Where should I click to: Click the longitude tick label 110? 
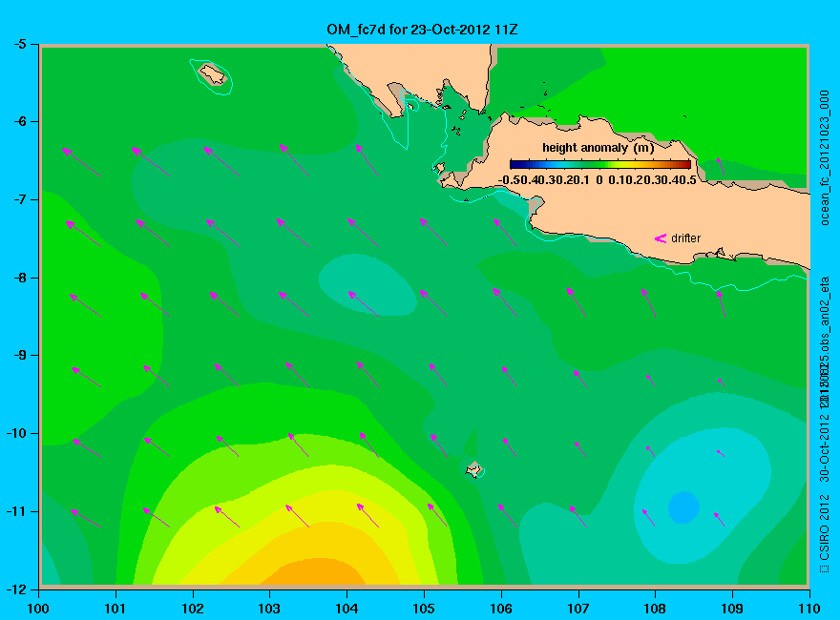click(x=809, y=609)
